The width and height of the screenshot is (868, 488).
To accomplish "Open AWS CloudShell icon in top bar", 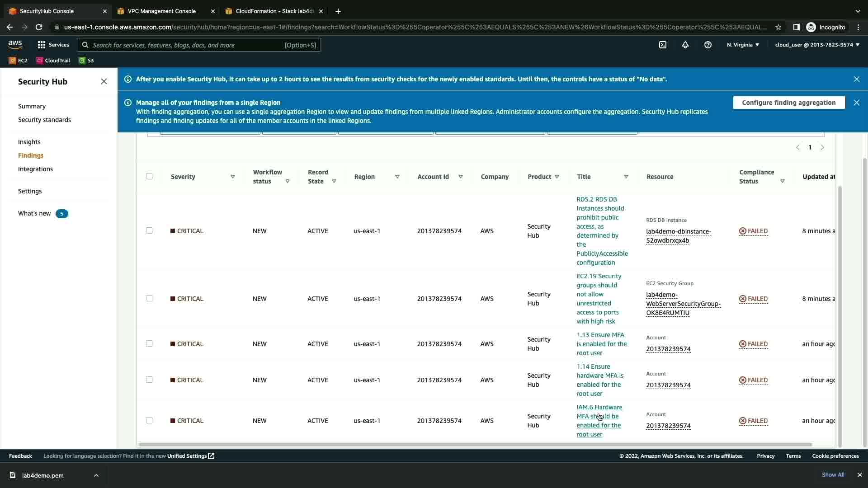I will tap(663, 45).
